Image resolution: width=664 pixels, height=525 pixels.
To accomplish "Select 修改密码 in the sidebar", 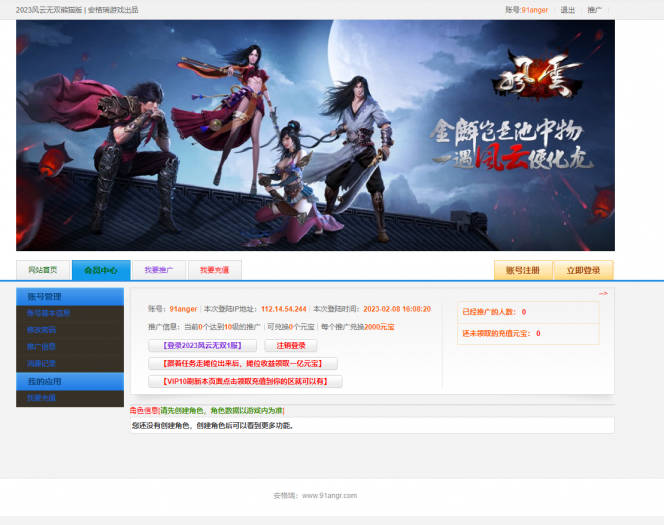I will (x=42, y=329).
